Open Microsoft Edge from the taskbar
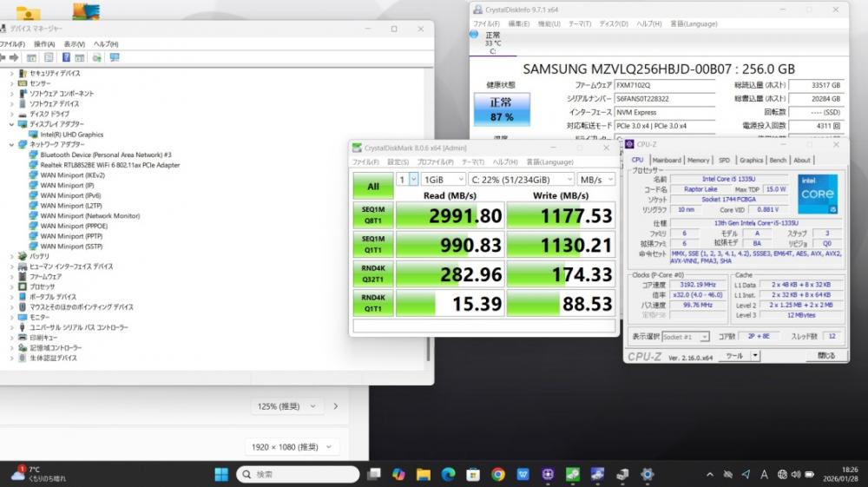 pos(448,474)
